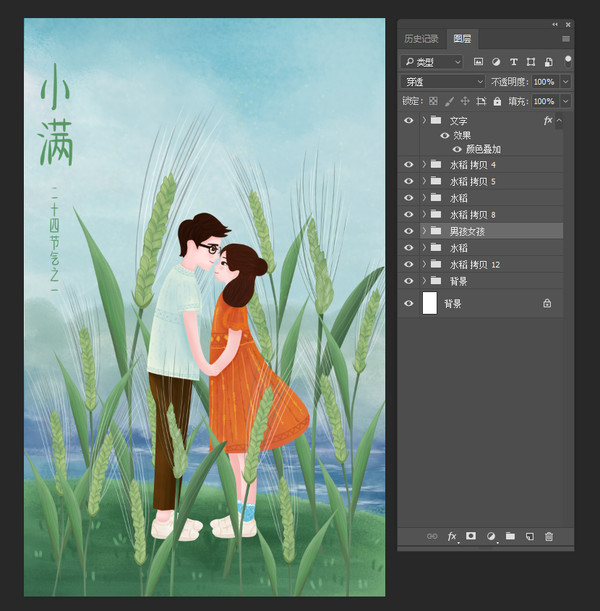Click the fx icon on 文字 layer

[548, 120]
